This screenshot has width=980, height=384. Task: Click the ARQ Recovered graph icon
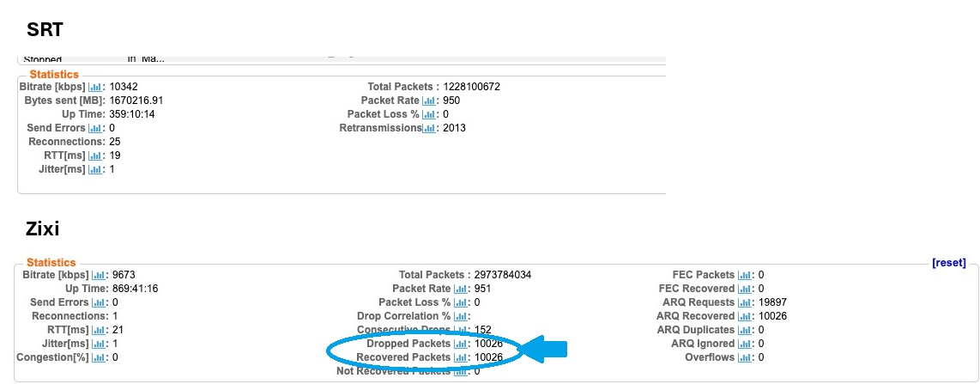click(744, 316)
